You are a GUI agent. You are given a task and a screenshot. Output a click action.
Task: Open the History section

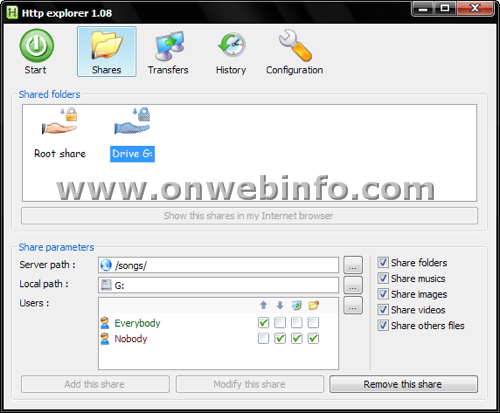231,52
